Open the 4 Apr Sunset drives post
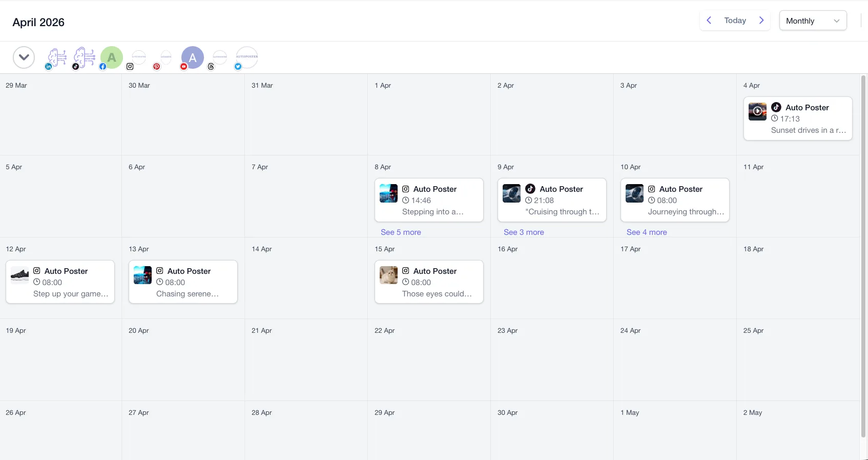 coord(798,118)
